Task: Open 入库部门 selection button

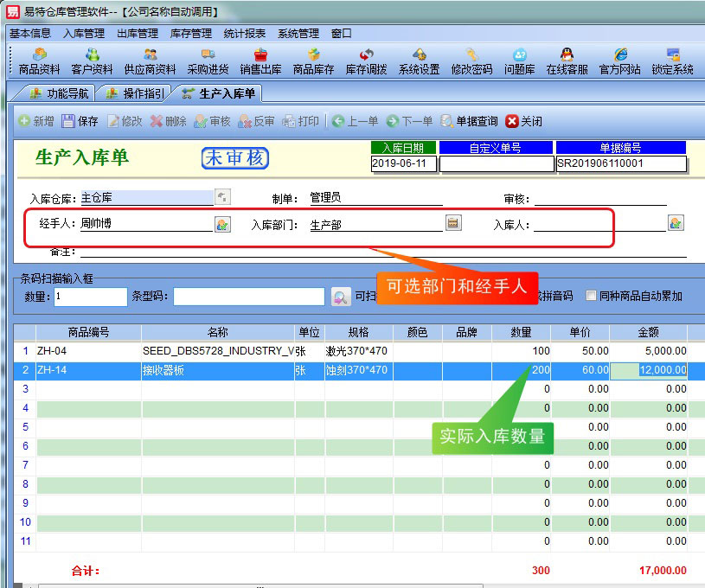Action: [x=452, y=223]
